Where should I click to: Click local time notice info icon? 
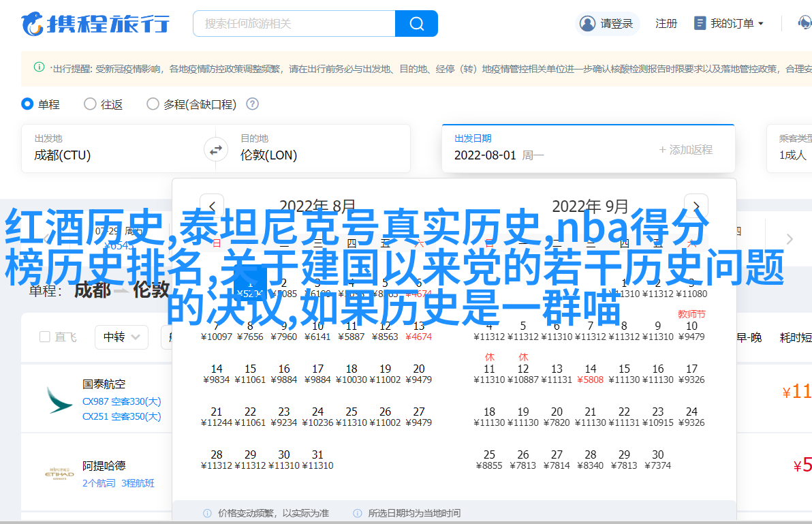[358, 513]
